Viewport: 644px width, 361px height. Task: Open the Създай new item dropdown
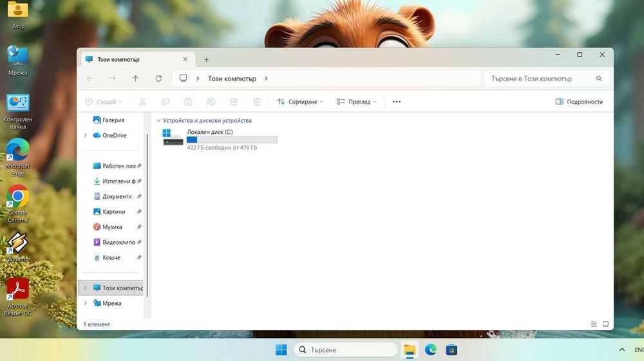click(x=104, y=102)
